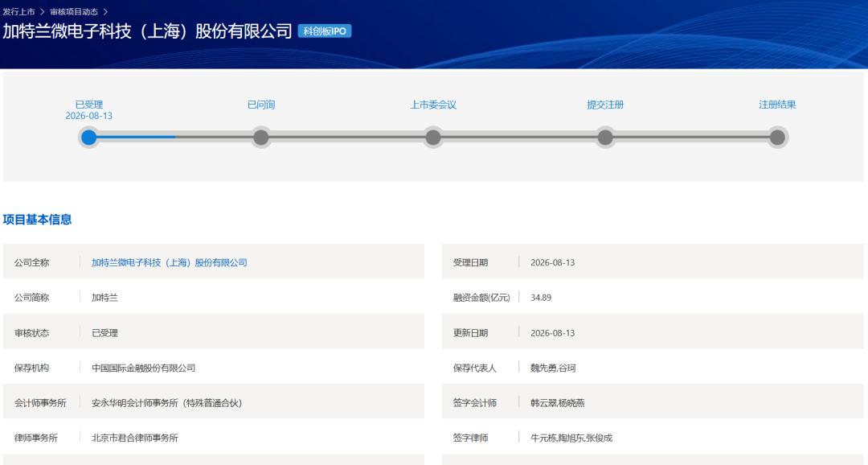This screenshot has height=465, width=868.
Task: Click the 提交注册 progress node circle
Action: tap(605, 138)
